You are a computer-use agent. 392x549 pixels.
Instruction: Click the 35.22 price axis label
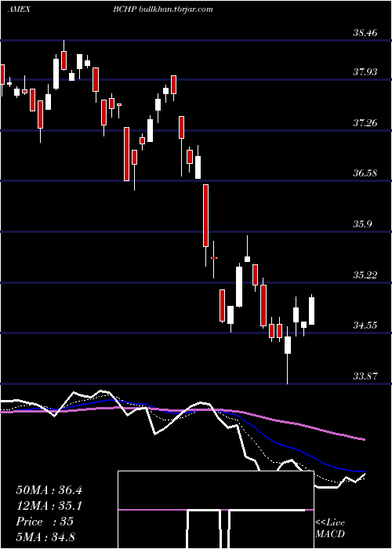point(365,274)
